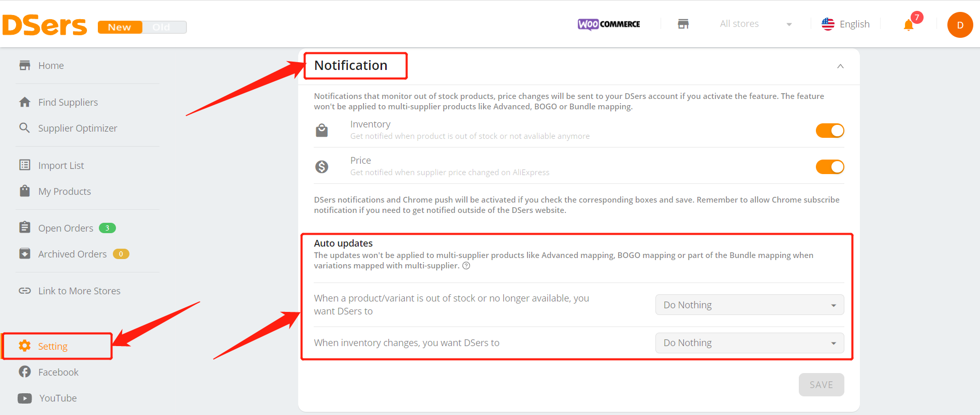Click the store icon in header
The image size is (980, 415).
[x=683, y=24]
